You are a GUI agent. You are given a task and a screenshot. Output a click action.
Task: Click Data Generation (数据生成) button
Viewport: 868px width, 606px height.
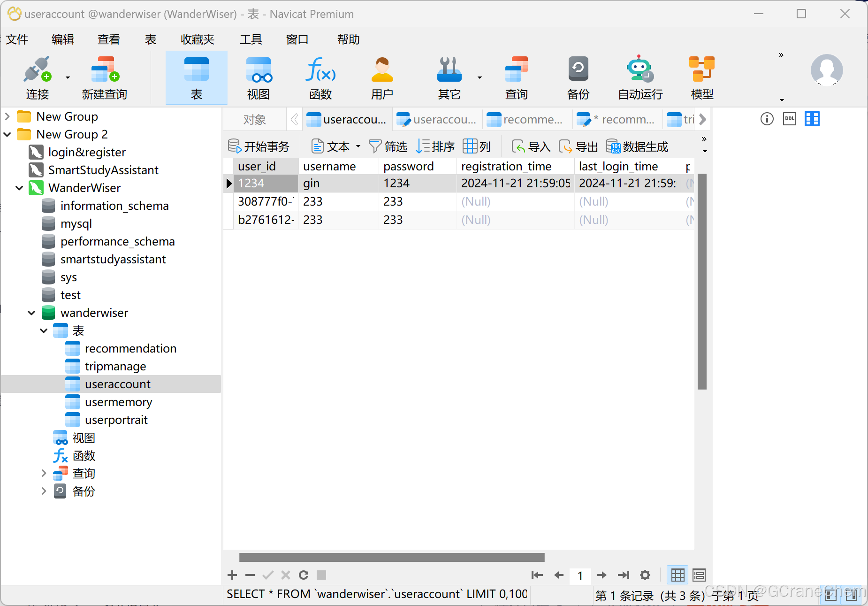637,146
